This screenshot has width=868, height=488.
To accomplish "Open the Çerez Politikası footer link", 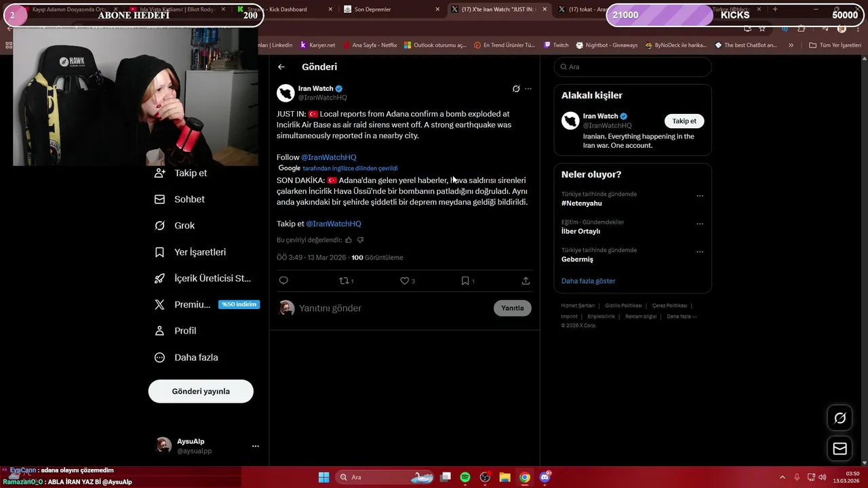I will (669, 306).
